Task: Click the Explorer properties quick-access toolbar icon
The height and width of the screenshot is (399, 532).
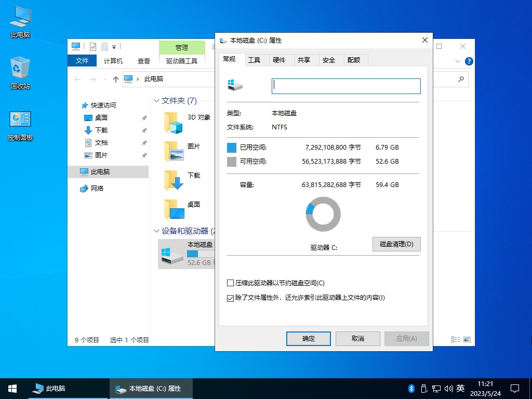Action: pos(92,46)
